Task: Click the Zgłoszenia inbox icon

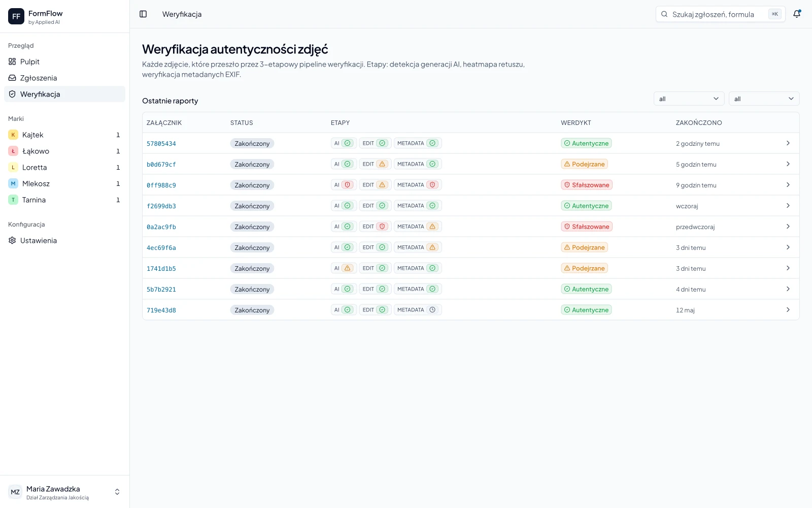Action: 12,78
